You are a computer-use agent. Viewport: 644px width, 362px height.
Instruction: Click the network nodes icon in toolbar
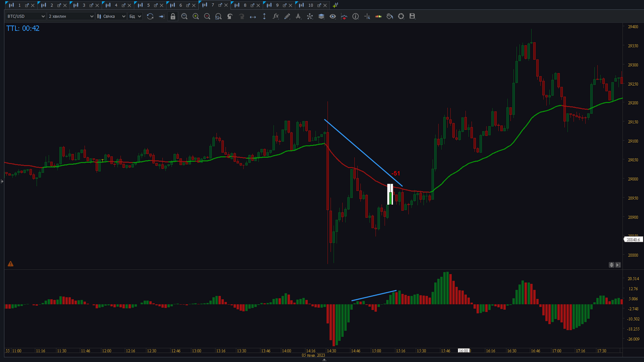[x=310, y=16]
